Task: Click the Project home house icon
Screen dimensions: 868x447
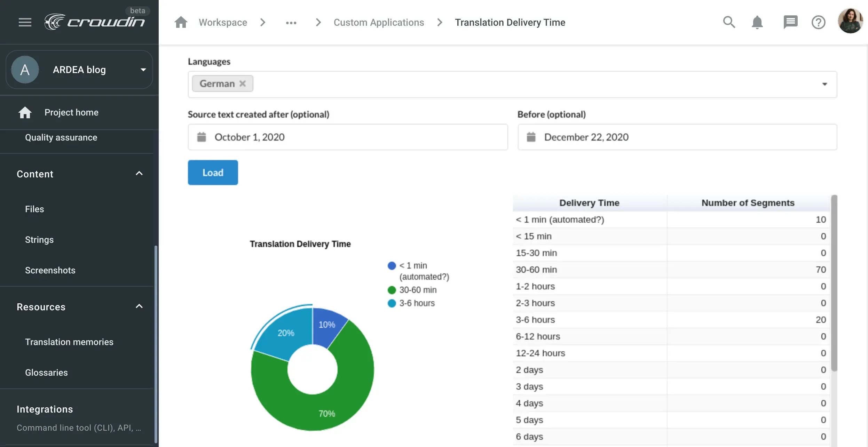Action: tap(25, 112)
